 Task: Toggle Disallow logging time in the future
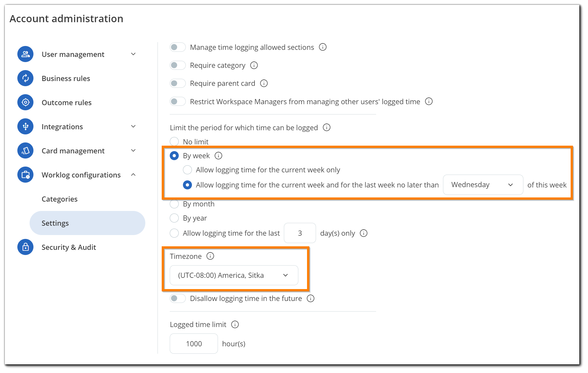[177, 298]
